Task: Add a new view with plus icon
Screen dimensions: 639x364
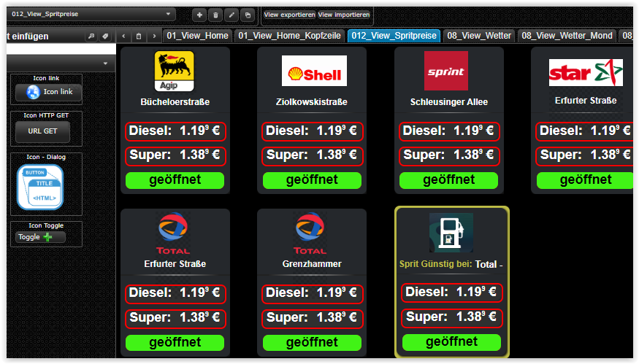Action: tap(199, 15)
